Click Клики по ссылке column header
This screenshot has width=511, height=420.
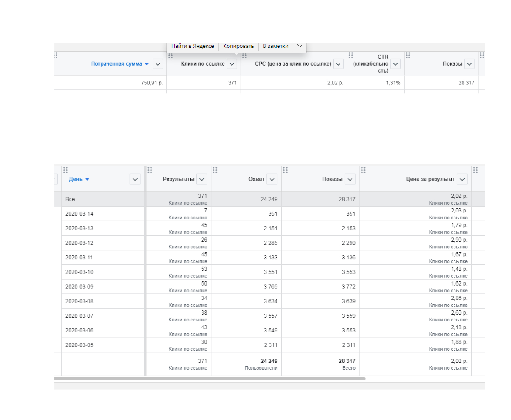coord(203,64)
